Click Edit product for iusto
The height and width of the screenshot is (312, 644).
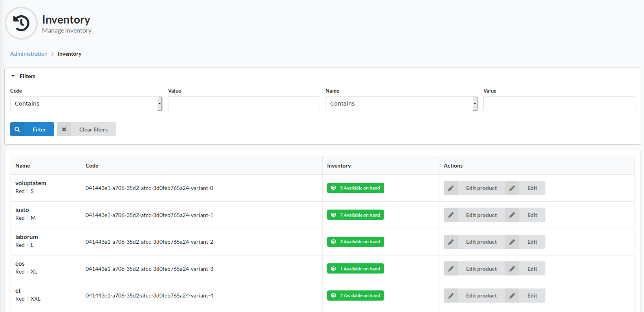(474, 215)
